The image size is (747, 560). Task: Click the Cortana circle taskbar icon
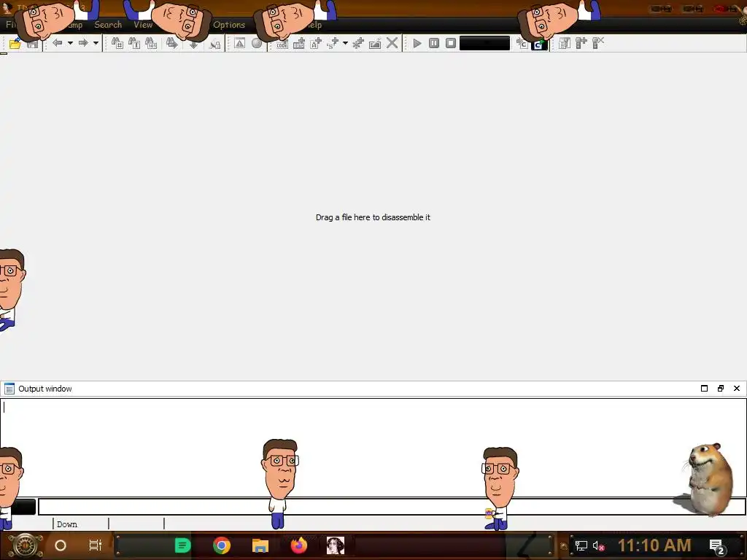tap(61, 545)
